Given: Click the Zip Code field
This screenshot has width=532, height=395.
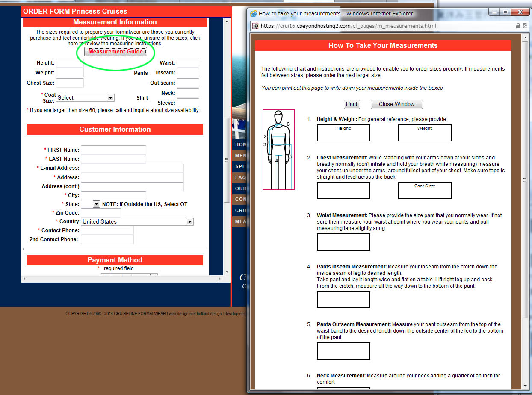Looking at the screenshot, I should (x=101, y=213).
